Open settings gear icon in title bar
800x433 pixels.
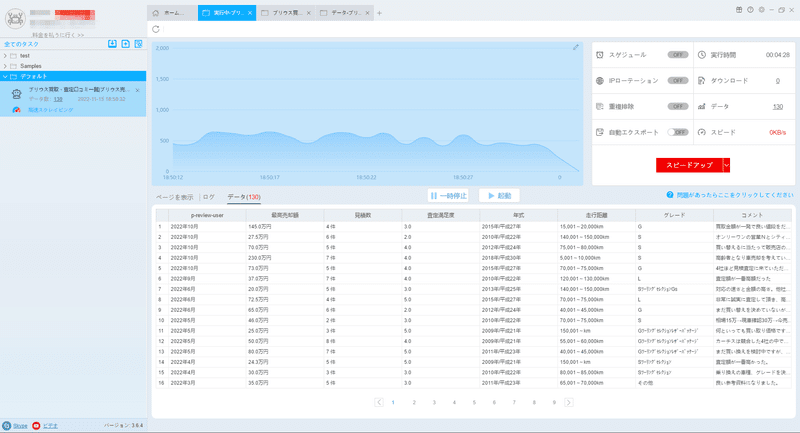761,10
